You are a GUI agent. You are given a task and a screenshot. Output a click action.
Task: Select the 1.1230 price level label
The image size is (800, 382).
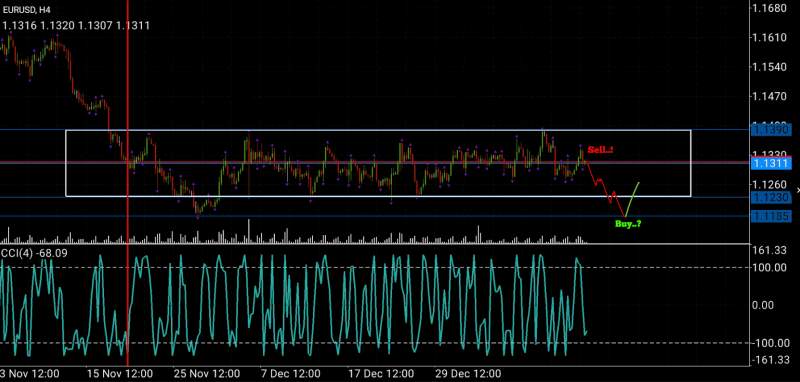coord(772,197)
